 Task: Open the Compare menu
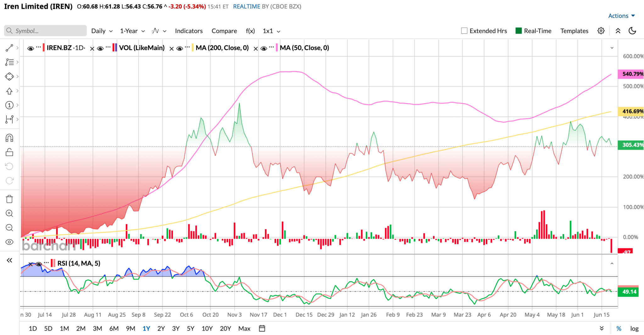[224, 31]
